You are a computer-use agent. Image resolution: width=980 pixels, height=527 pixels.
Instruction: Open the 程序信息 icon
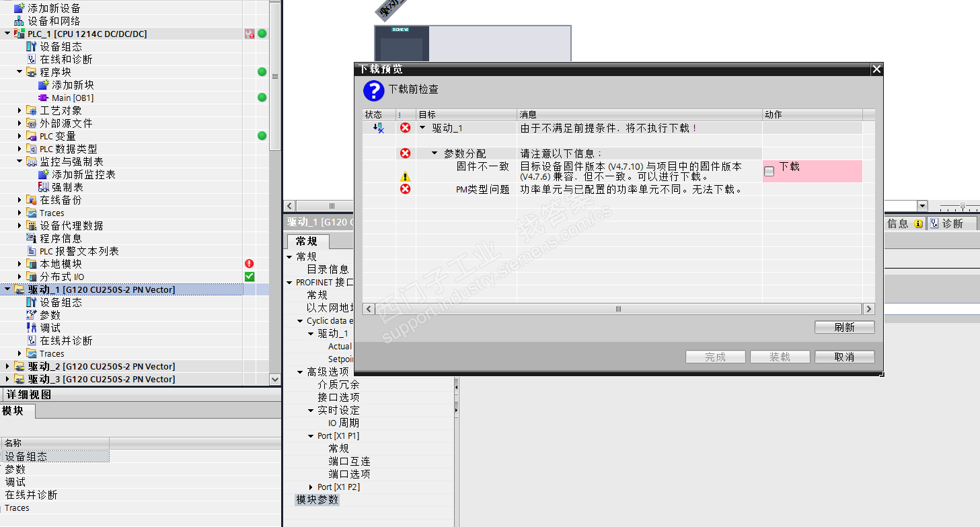coord(31,238)
